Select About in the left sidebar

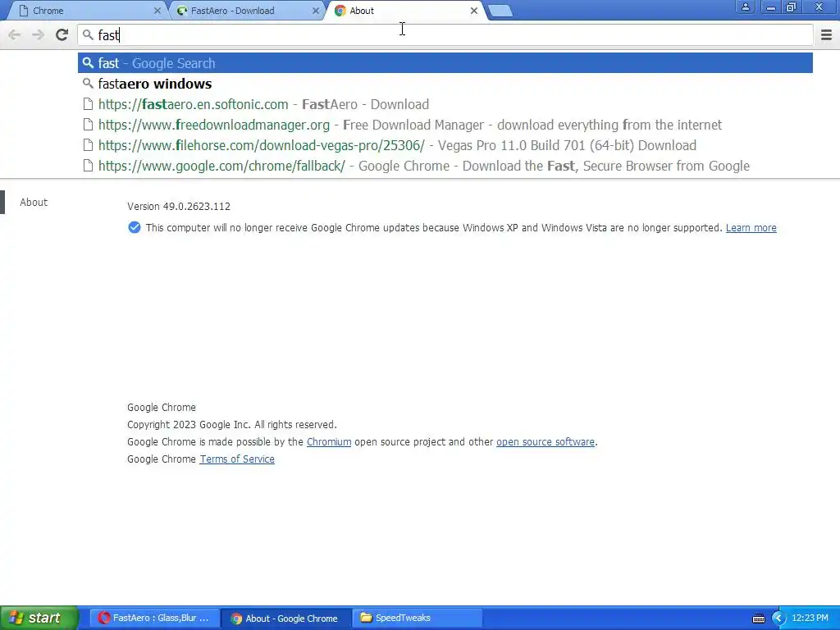click(x=34, y=202)
